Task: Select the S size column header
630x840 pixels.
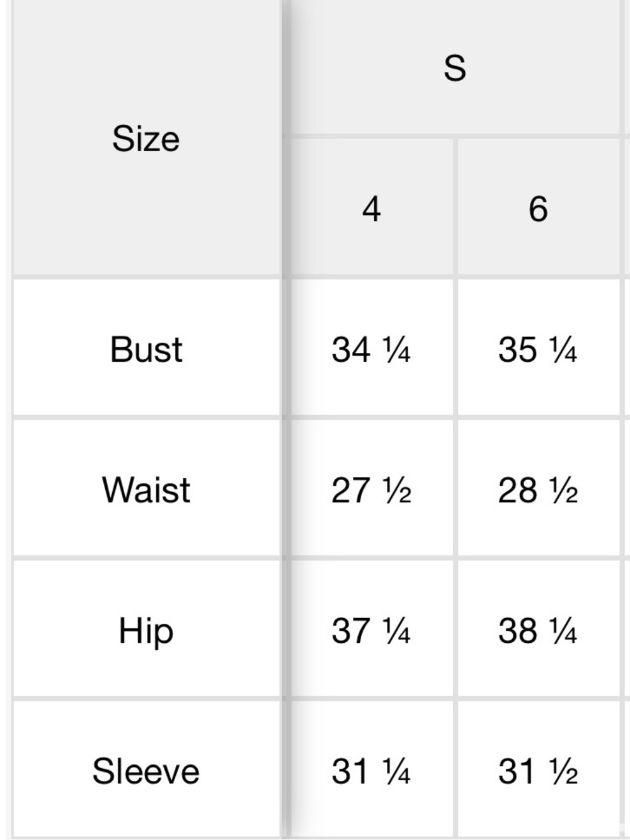Action: 455,67
